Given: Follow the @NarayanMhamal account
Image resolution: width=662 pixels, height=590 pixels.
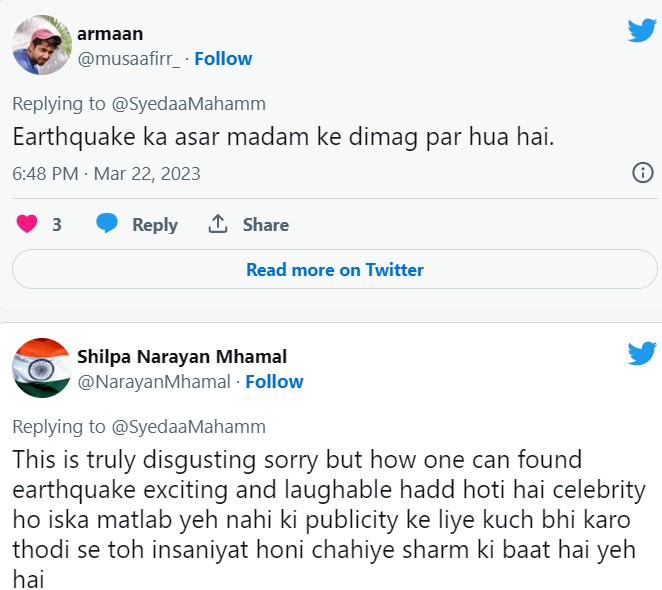Looking at the screenshot, I should click(274, 382).
